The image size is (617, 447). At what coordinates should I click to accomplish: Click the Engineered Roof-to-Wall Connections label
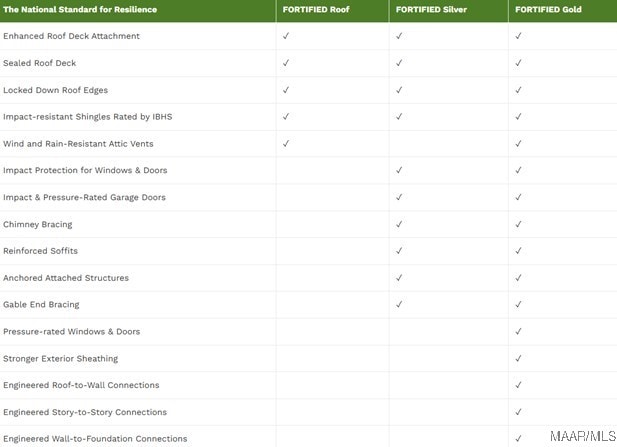(x=81, y=385)
